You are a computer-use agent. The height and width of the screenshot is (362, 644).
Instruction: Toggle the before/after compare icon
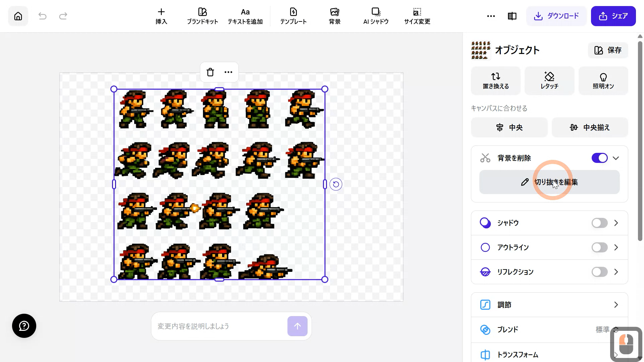tap(512, 16)
